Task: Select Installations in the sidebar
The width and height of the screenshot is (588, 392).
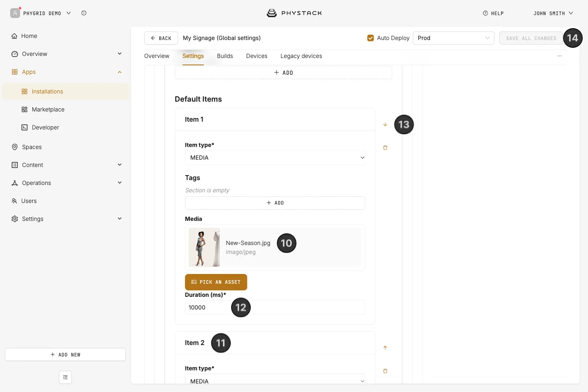Action: pos(65,91)
